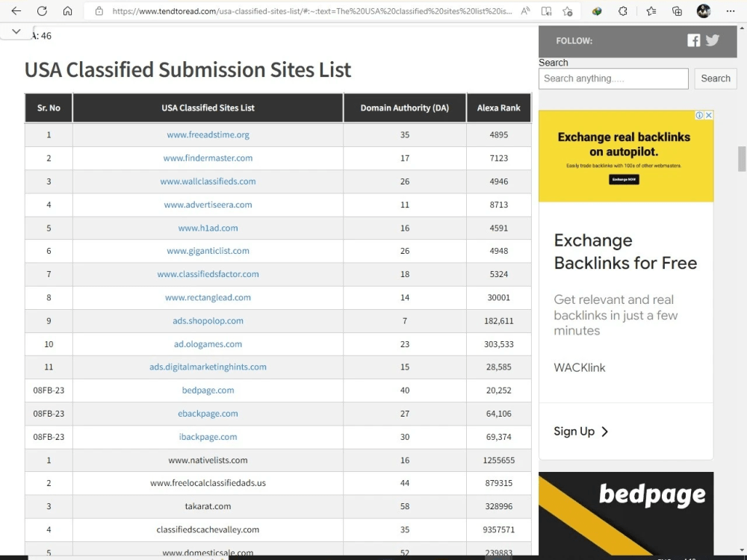Viewport: 747px width, 560px height.
Task: Add this page to favorites star
Action: coord(568,11)
